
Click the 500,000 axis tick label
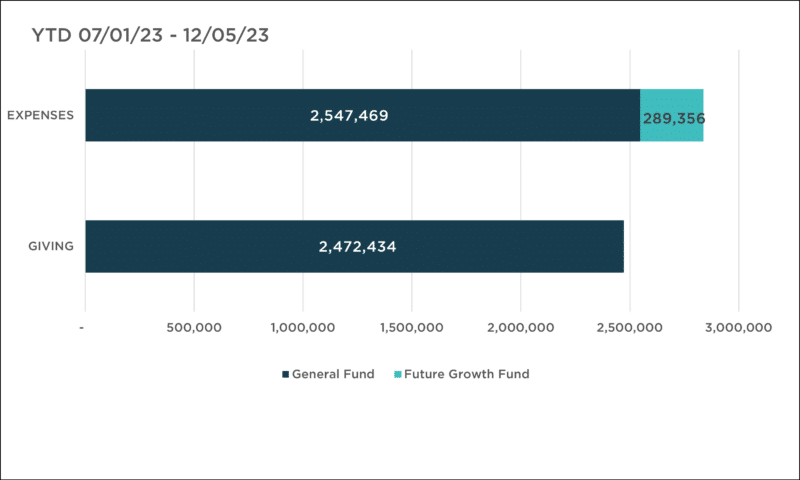coord(194,327)
